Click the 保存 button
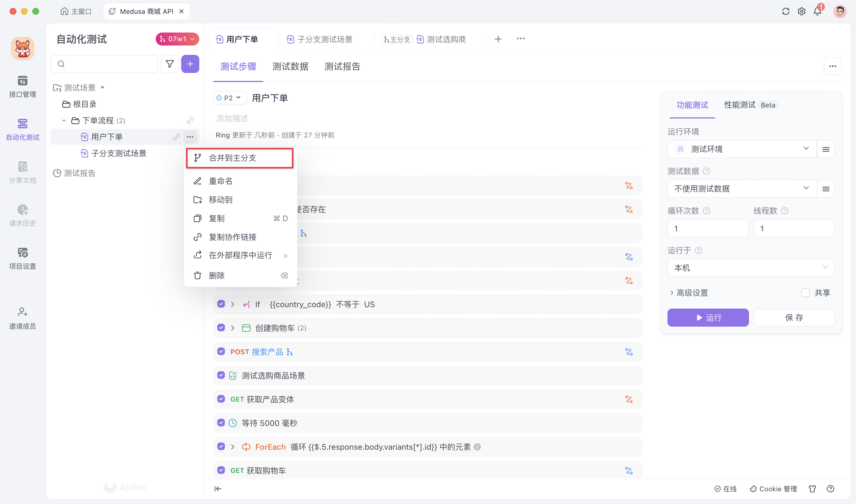This screenshot has height=504, width=856. pyautogui.click(x=794, y=318)
